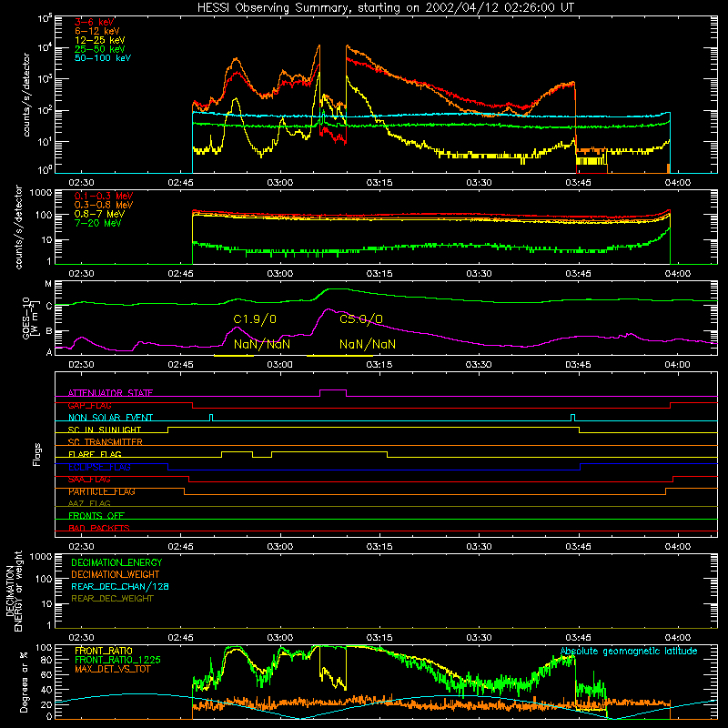728x728 pixels.
Task: Click the ATTENUATOR_STATE flag label
Action: [x=110, y=393]
